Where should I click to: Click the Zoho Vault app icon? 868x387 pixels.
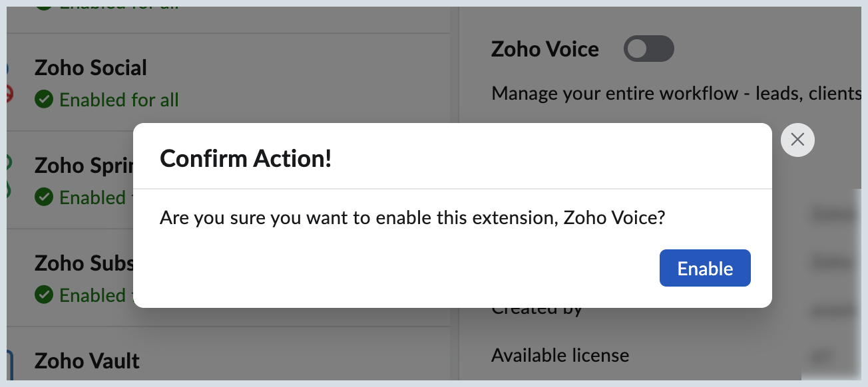[x=9, y=362]
